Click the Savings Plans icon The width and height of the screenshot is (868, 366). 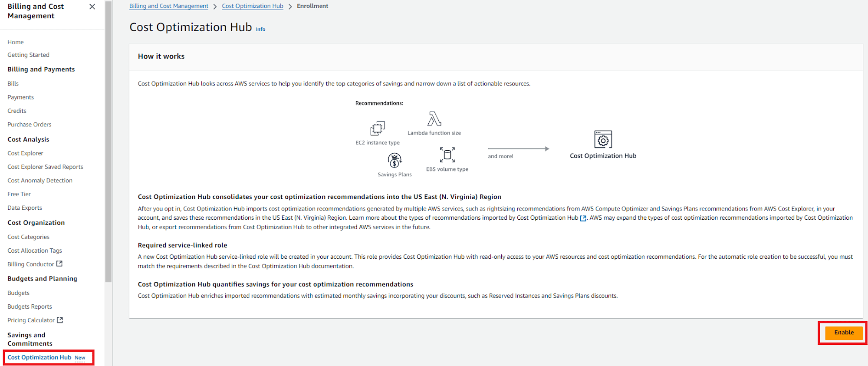point(395,160)
